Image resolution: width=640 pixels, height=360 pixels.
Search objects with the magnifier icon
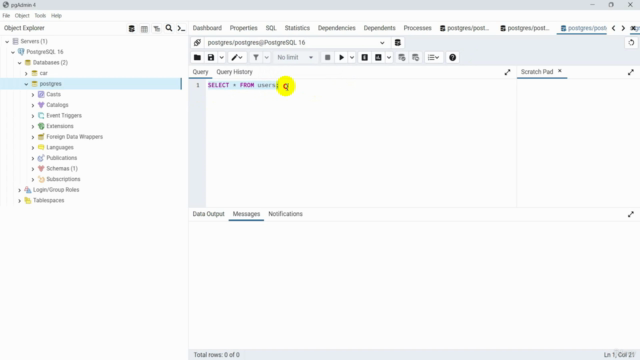coord(169,28)
